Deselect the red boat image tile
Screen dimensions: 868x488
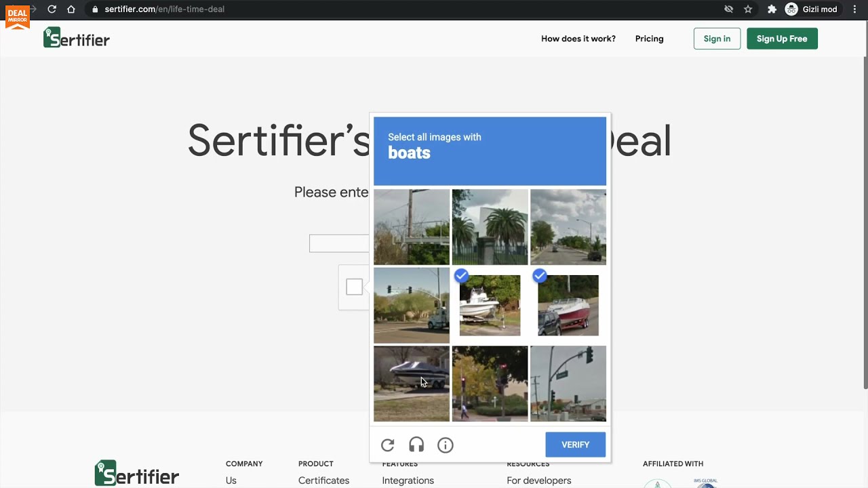point(568,305)
